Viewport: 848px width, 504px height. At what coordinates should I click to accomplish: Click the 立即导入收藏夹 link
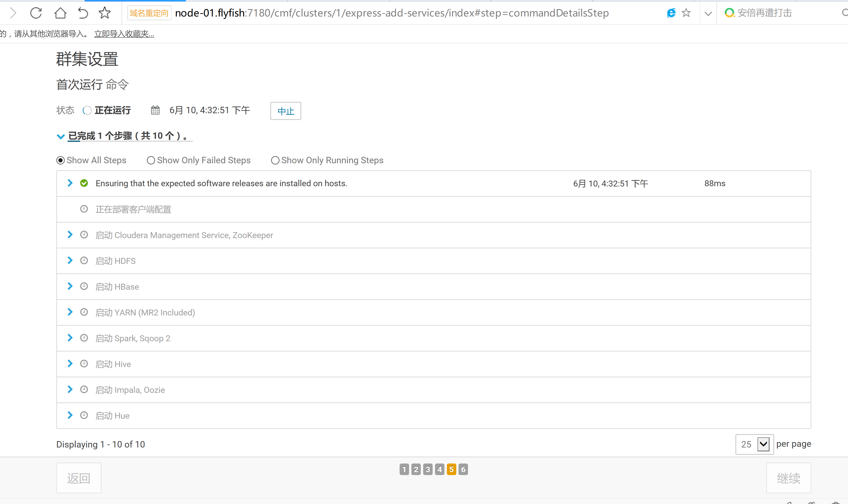pos(124,34)
